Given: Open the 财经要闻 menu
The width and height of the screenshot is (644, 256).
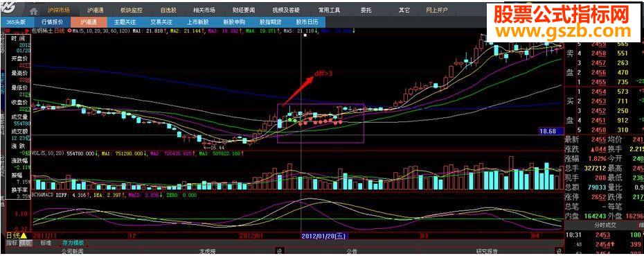Looking at the screenshot, I should click(x=243, y=10).
